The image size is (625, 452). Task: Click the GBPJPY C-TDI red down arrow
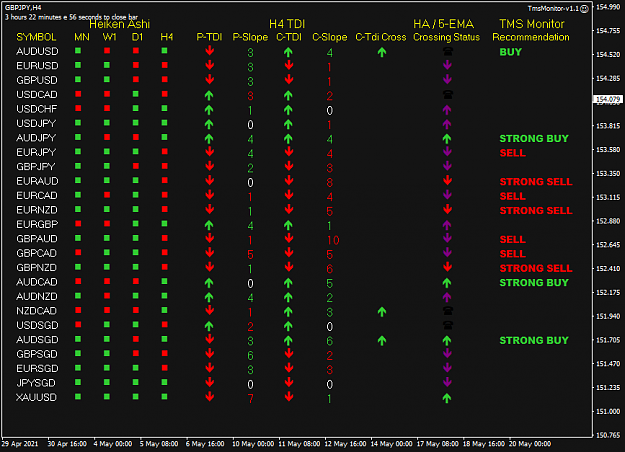[289, 166]
